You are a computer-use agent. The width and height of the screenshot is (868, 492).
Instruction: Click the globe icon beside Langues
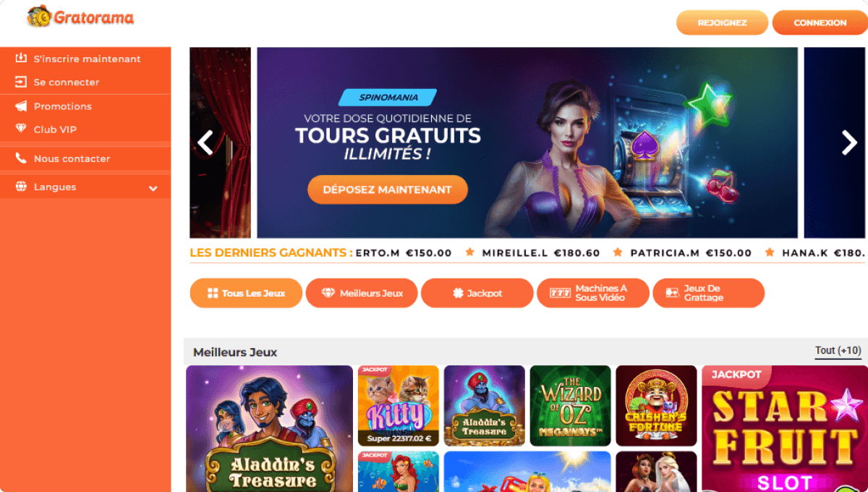click(21, 187)
